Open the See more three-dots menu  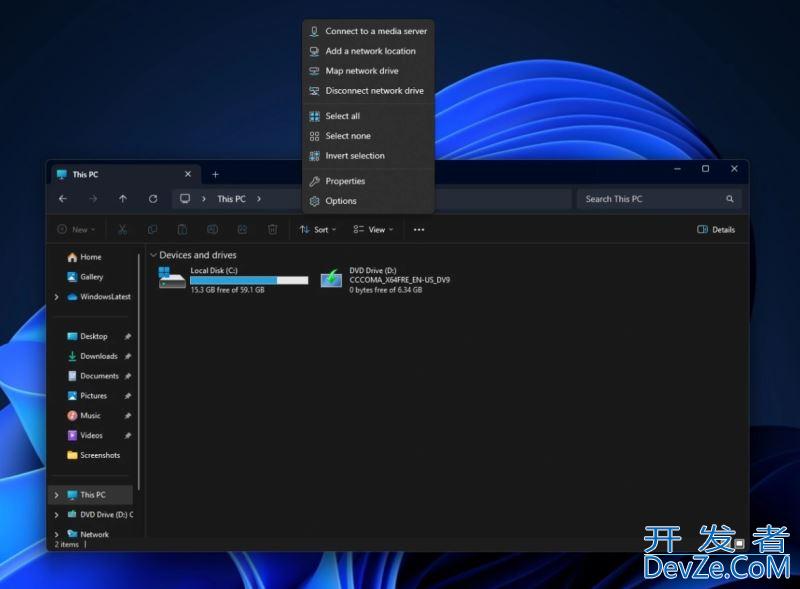click(x=419, y=229)
